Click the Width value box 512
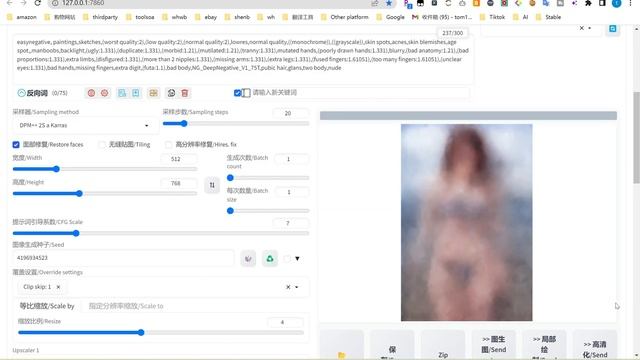This screenshot has height=360, width=640. (179, 159)
